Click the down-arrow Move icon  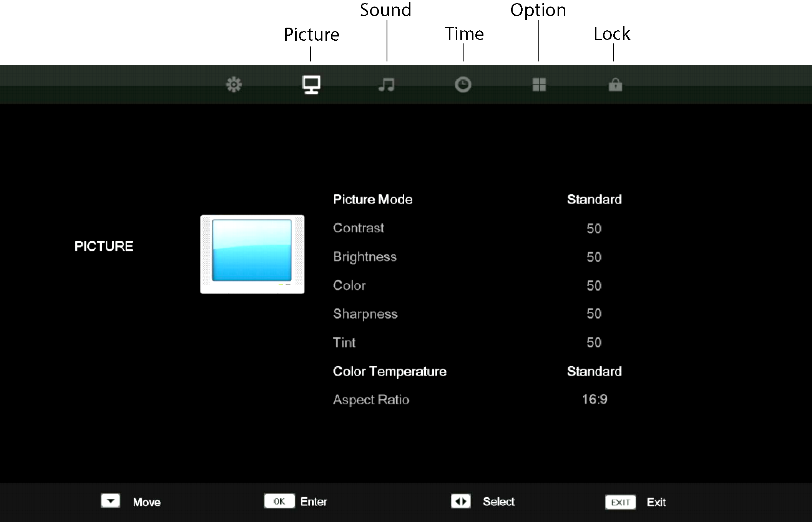(x=110, y=501)
